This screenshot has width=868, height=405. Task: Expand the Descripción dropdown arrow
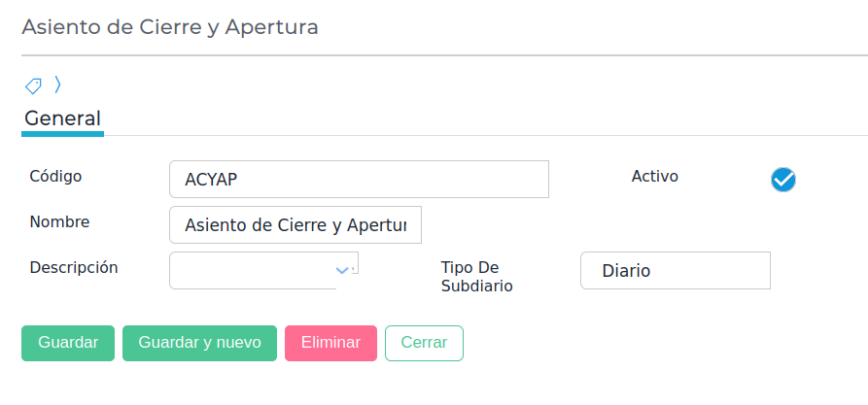(x=341, y=270)
